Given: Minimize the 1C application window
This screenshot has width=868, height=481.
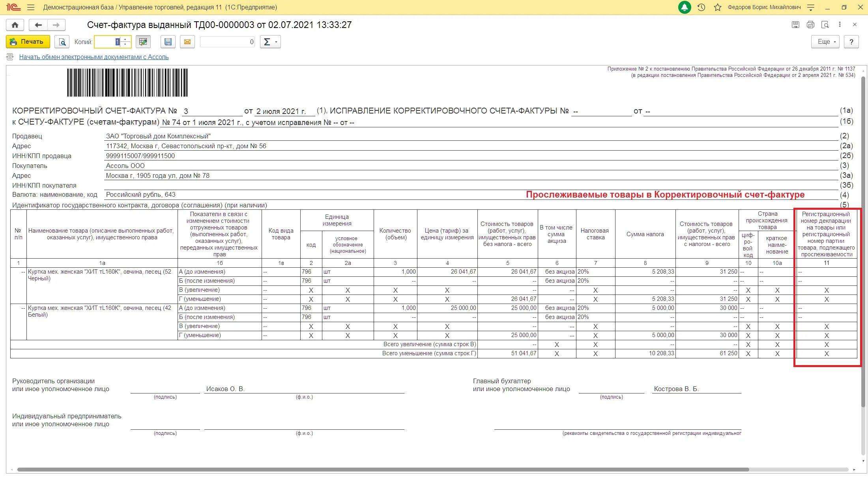Looking at the screenshot, I should [x=827, y=7].
